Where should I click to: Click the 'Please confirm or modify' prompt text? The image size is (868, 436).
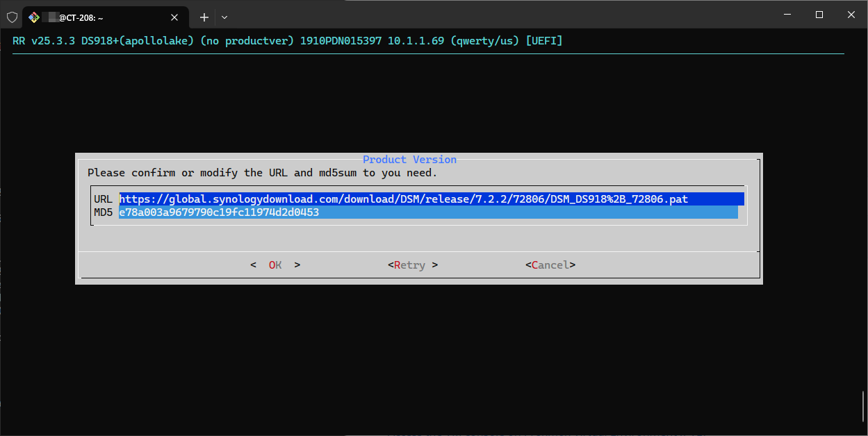(262, 173)
